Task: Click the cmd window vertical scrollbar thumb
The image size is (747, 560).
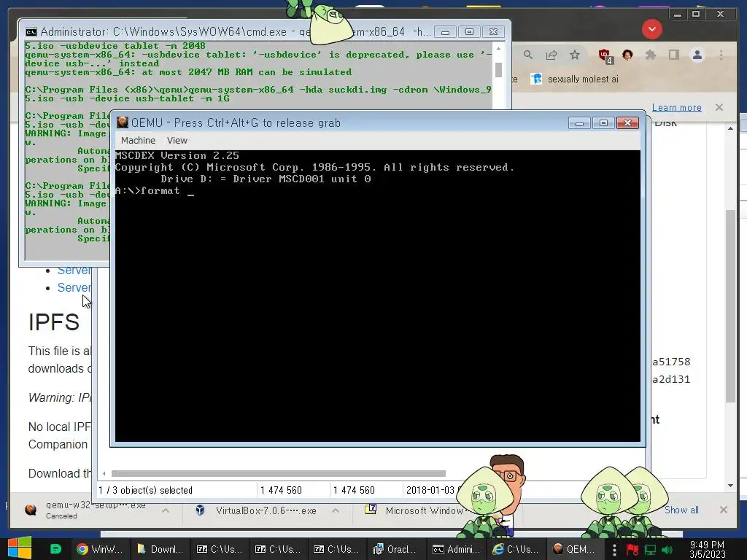Action: [x=498, y=70]
